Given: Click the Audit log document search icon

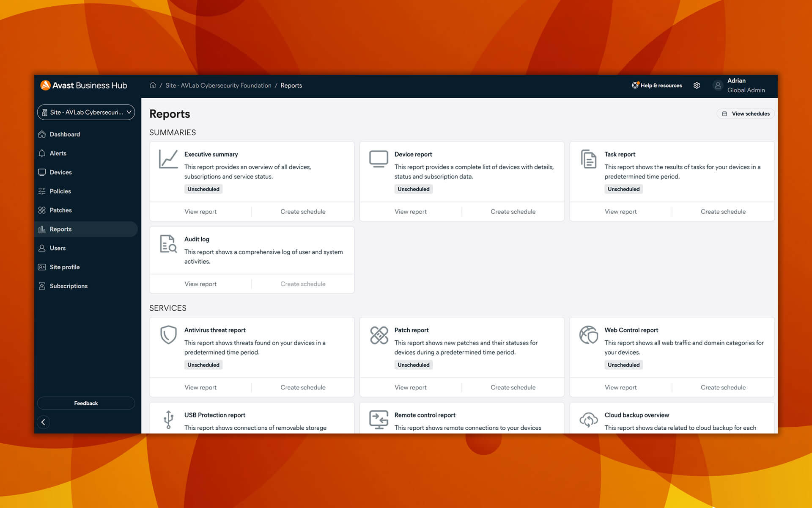Looking at the screenshot, I should click(x=168, y=244).
